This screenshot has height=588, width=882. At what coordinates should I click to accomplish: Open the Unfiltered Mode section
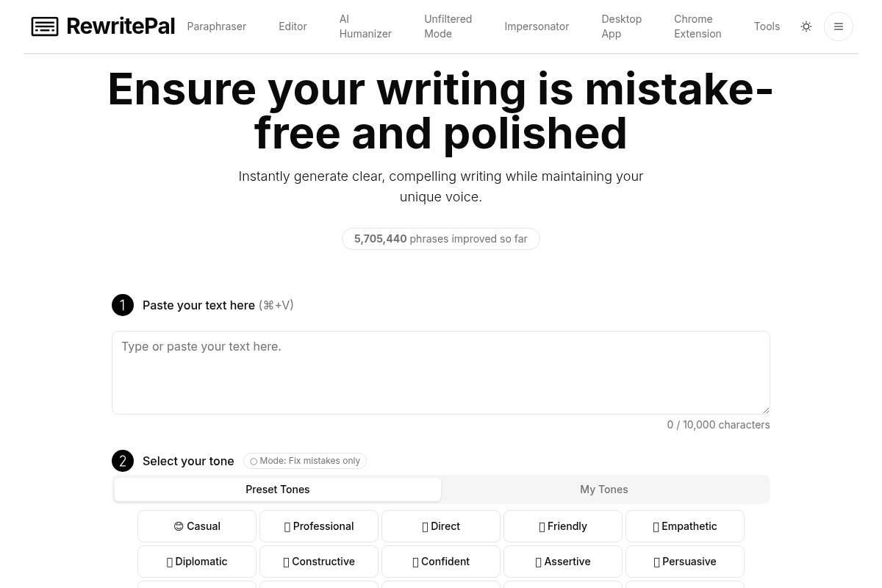click(x=448, y=26)
